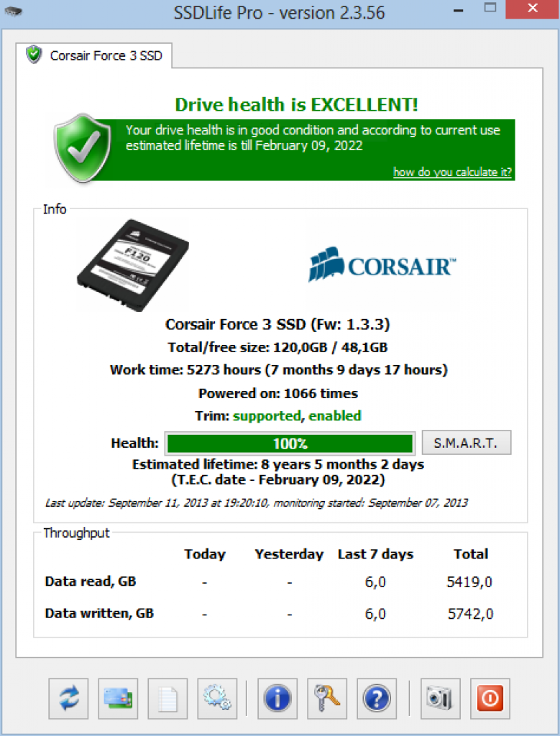Click the 100% health progress bar
Screen dimensions: 560x736
click(290, 443)
